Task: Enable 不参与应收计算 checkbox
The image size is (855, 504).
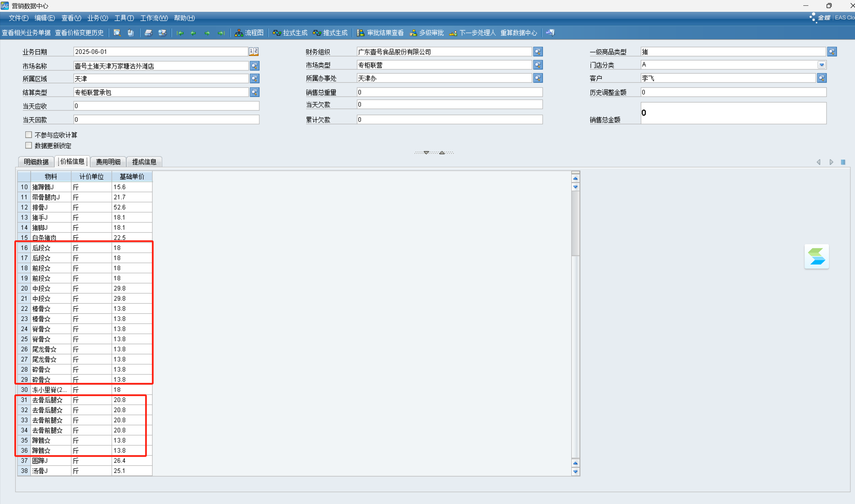Action: click(x=29, y=135)
